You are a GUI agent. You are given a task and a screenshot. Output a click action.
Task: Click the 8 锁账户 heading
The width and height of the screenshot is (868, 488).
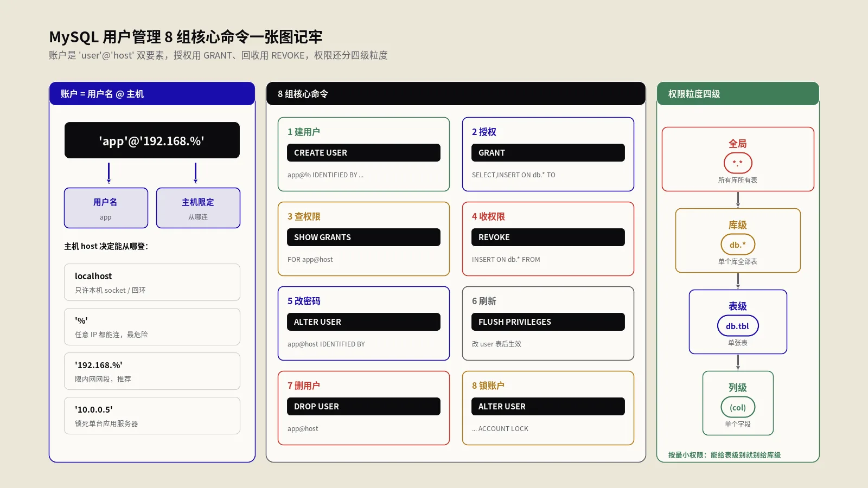click(488, 386)
